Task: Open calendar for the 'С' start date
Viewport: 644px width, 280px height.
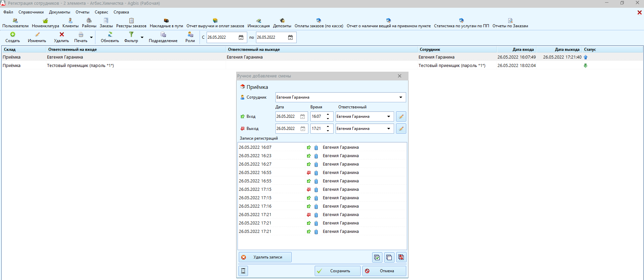Action: coord(241,37)
